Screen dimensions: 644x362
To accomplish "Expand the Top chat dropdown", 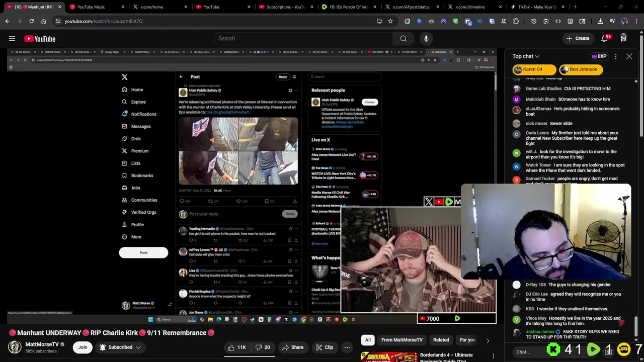I will point(526,56).
